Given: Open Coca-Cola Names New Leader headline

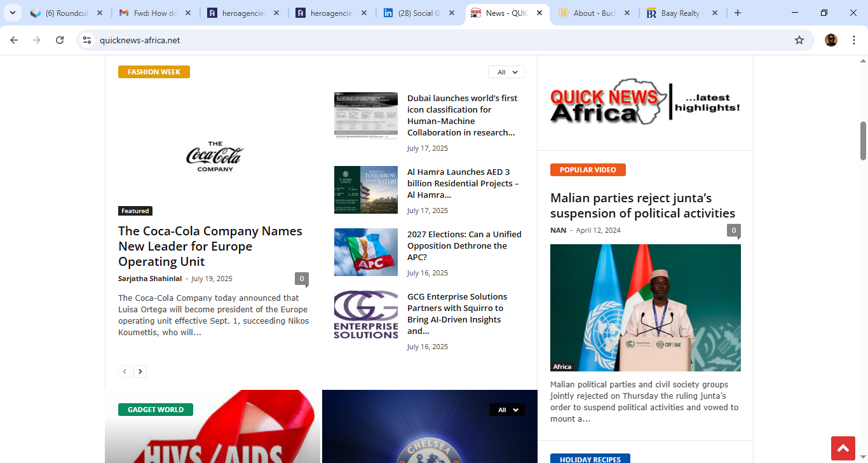Looking at the screenshot, I should [210, 246].
